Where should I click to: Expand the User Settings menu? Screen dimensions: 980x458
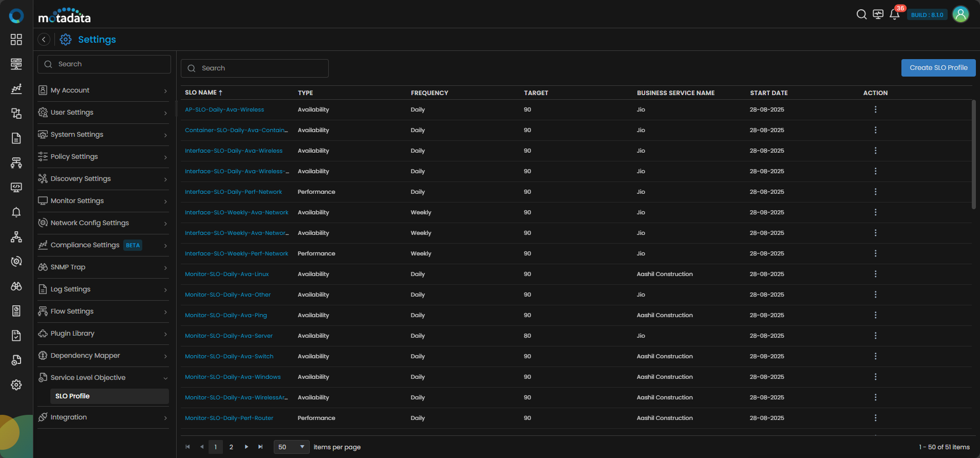pyautogui.click(x=103, y=113)
